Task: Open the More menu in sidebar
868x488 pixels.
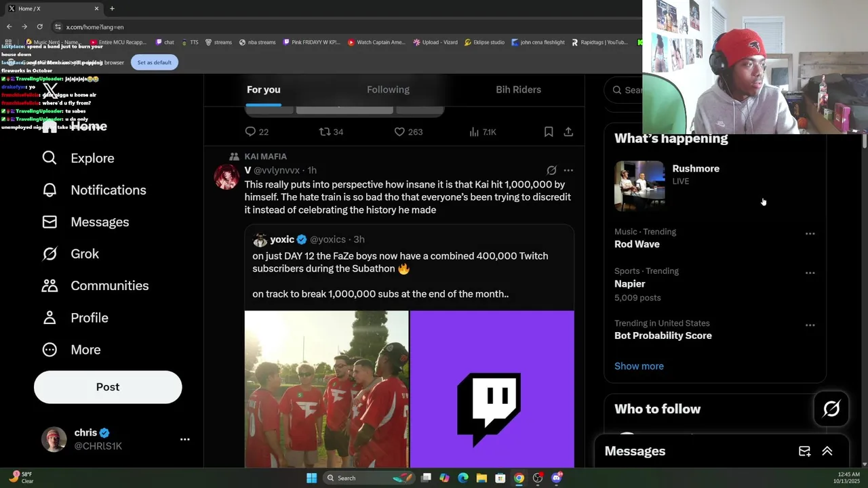Action: click(x=71, y=349)
